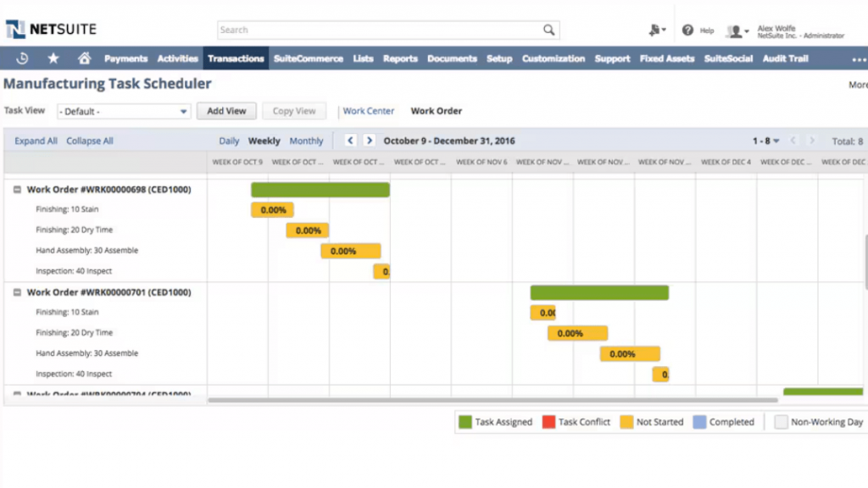Open the Customization menu

pos(554,58)
